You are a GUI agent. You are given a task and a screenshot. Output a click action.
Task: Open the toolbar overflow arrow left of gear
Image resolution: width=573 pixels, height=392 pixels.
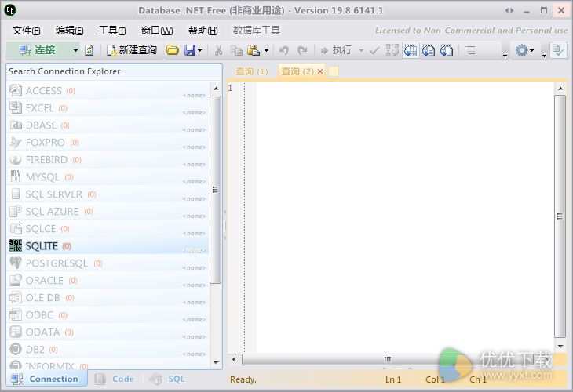(x=505, y=54)
